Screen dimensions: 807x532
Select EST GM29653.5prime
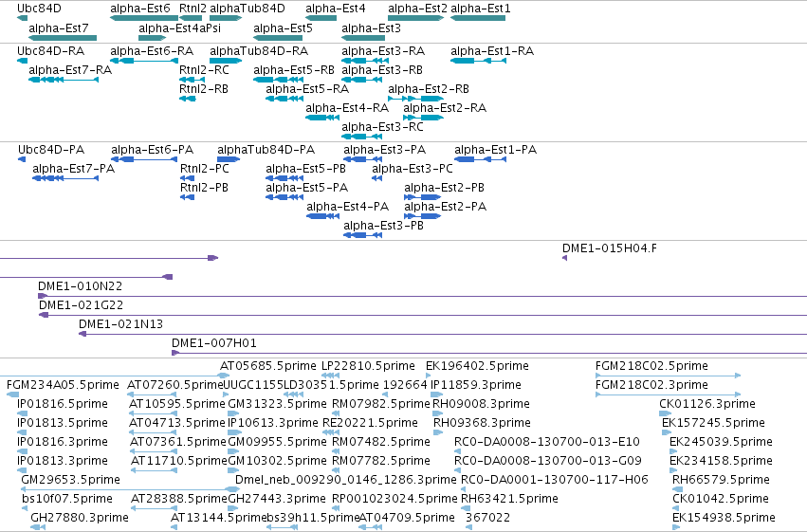[130, 489]
